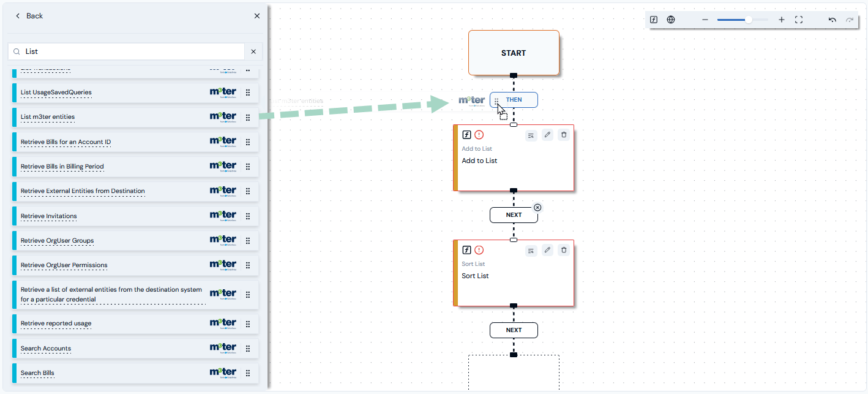This screenshot has width=868, height=394.
Task: Select List m3ter entities in the list
Action: [x=135, y=117]
